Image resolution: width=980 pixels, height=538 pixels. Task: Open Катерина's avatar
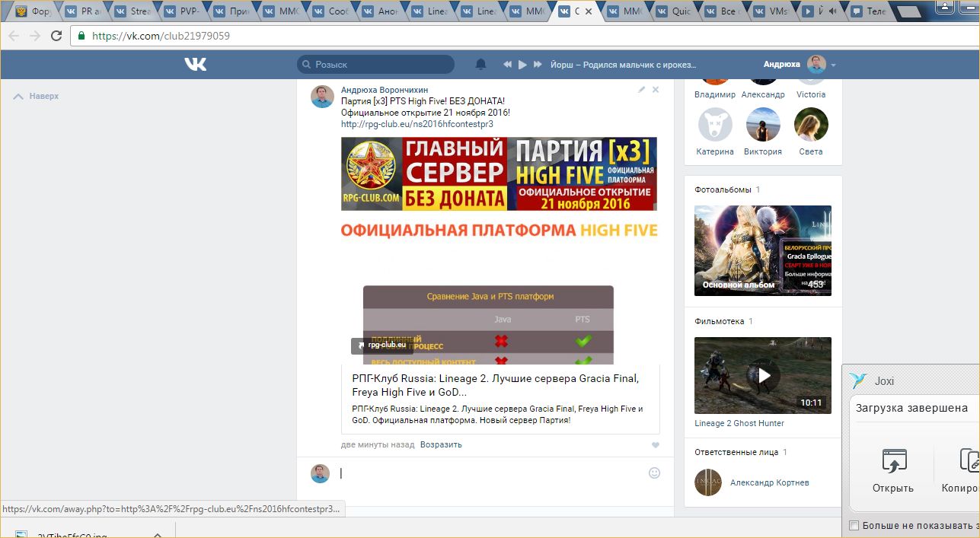715,124
